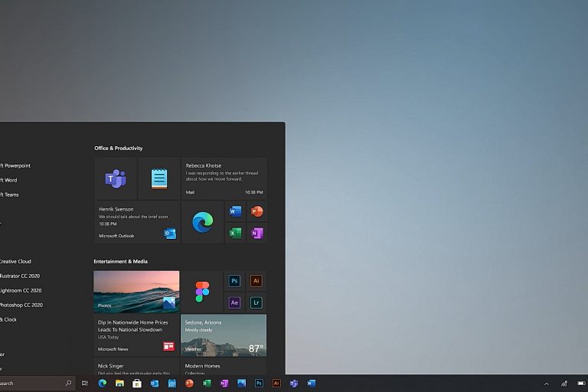Open the Henrik Svenson Outlook tile
Viewport: 588px width, 392px height.
point(137,222)
